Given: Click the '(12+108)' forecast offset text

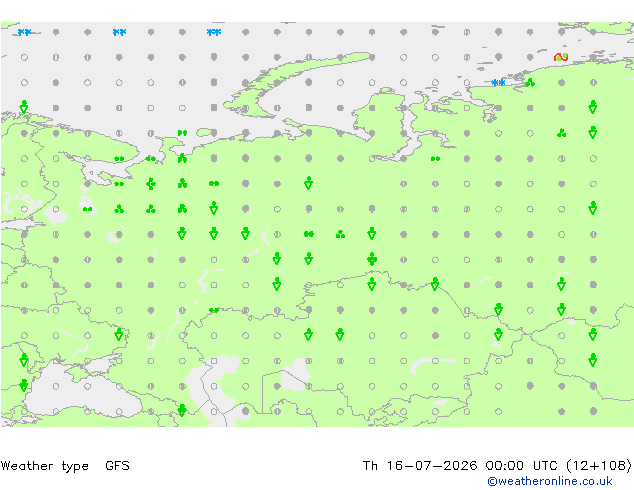Looking at the screenshot, I should click(x=599, y=466).
